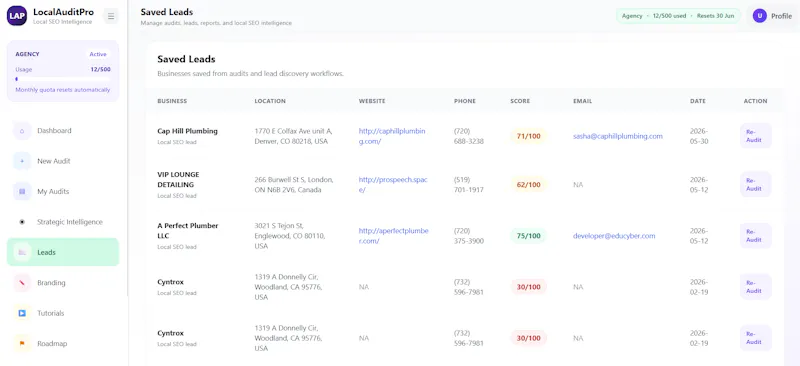Open Strategic Intelligence section

pyautogui.click(x=63, y=222)
